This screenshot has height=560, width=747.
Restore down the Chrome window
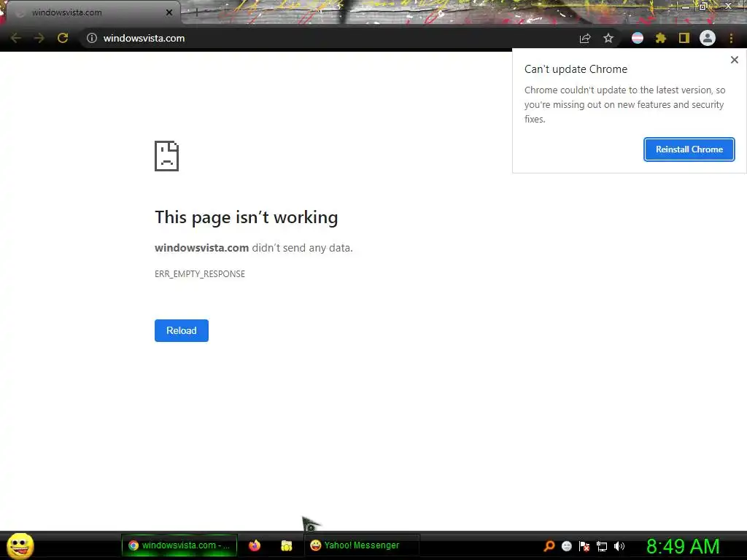tap(703, 6)
